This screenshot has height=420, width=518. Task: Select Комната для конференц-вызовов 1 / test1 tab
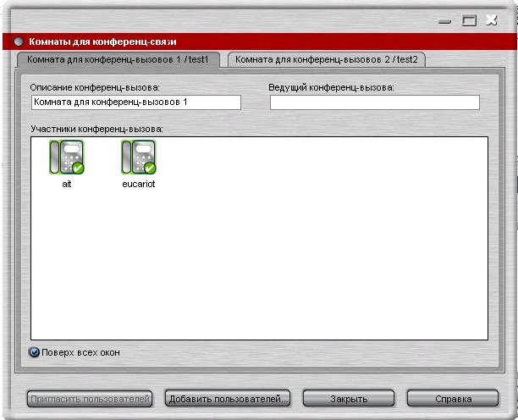pos(118,59)
